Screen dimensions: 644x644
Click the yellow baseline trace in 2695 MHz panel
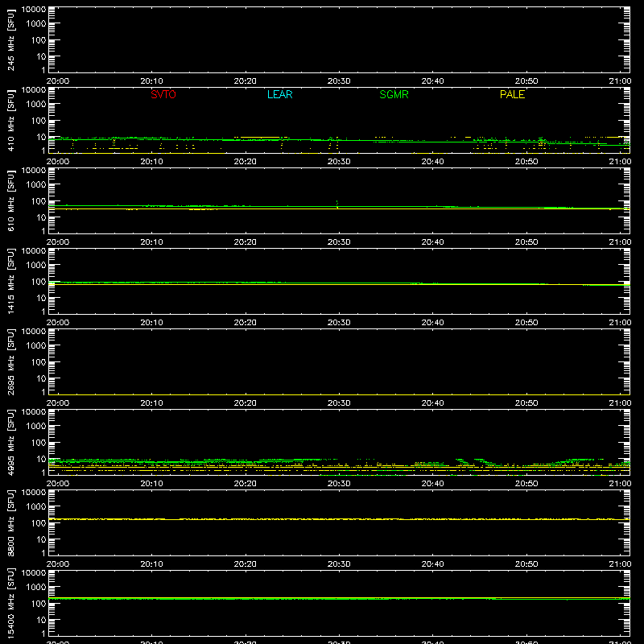pyautogui.click(x=339, y=394)
